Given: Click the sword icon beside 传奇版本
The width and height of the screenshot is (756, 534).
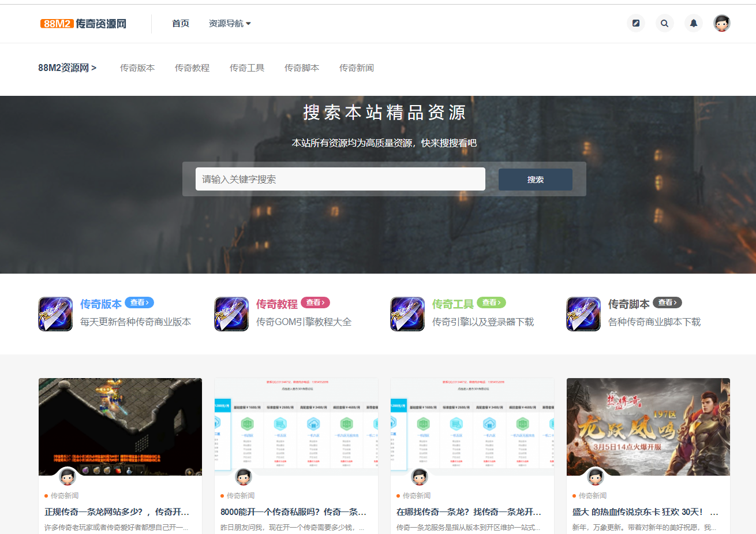Looking at the screenshot, I should pyautogui.click(x=55, y=314).
